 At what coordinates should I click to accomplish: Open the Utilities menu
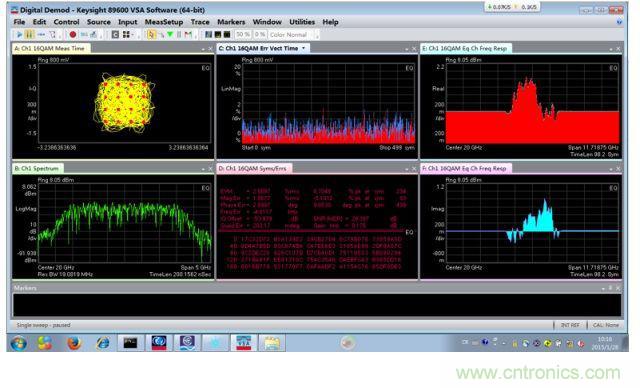click(x=302, y=22)
